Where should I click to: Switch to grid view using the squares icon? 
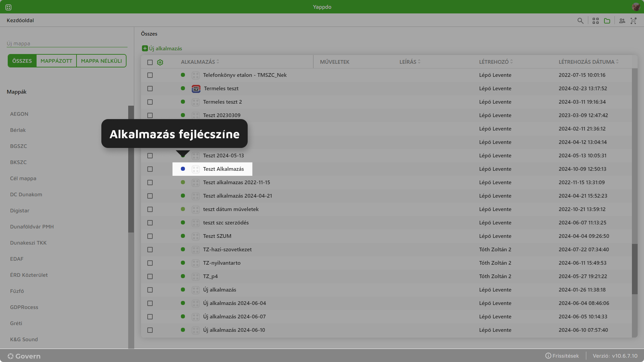click(x=595, y=20)
